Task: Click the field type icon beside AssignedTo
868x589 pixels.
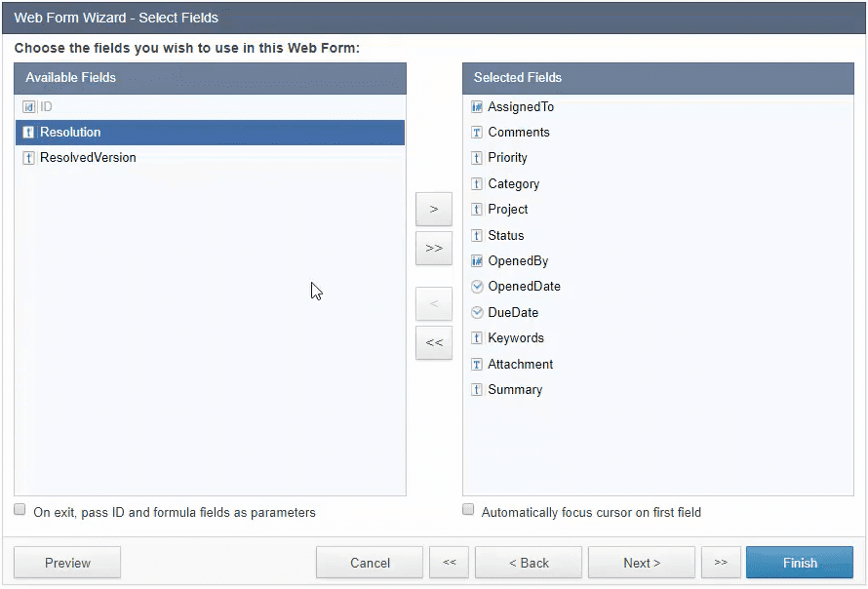Action: (x=477, y=107)
